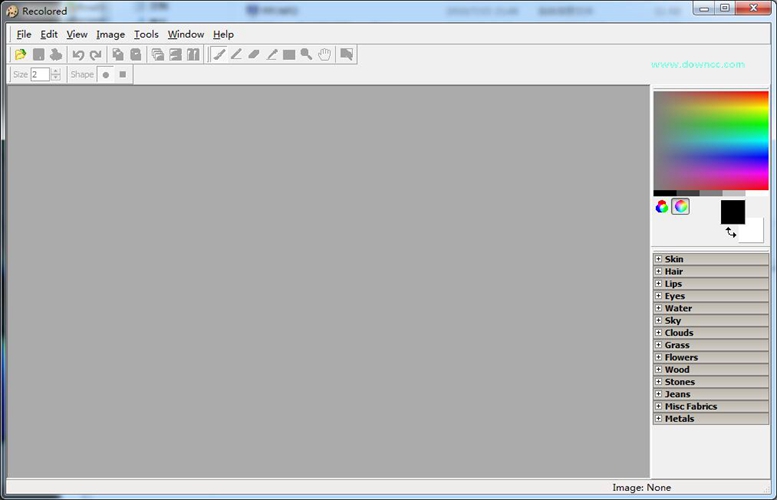The image size is (777, 500).
Task: Open the Image menu
Action: tap(111, 34)
